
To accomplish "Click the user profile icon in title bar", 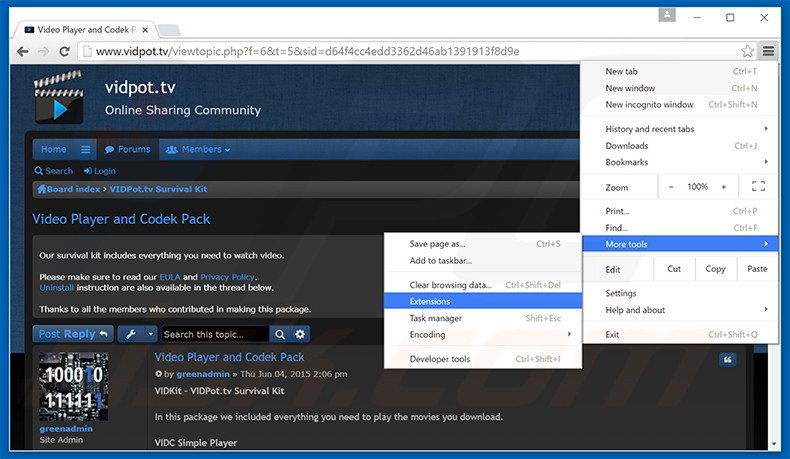I will click(667, 16).
